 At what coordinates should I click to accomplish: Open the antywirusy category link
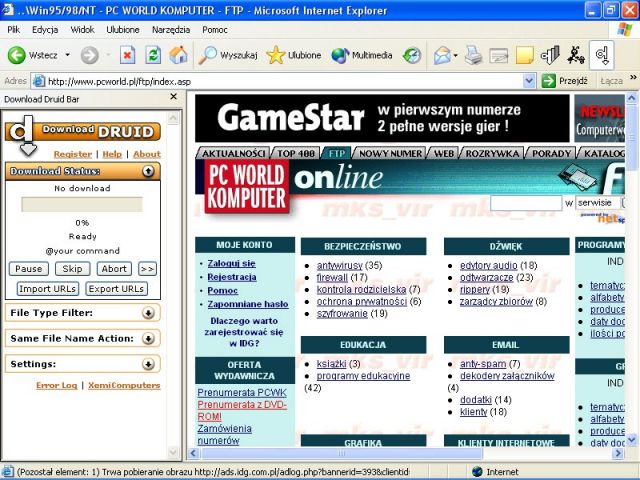pos(340,265)
